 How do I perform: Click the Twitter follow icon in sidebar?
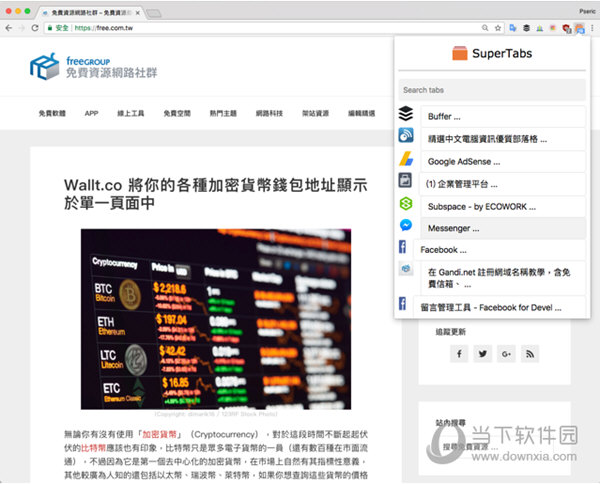tap(483, 354)
